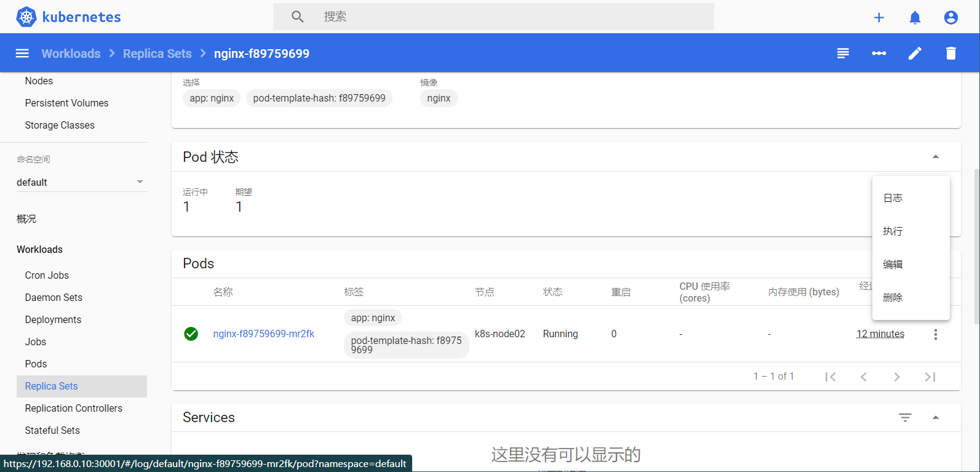980x472 pixels.
Task: Click the Workloads breadcrumb
Action: [x=71, y=54]
